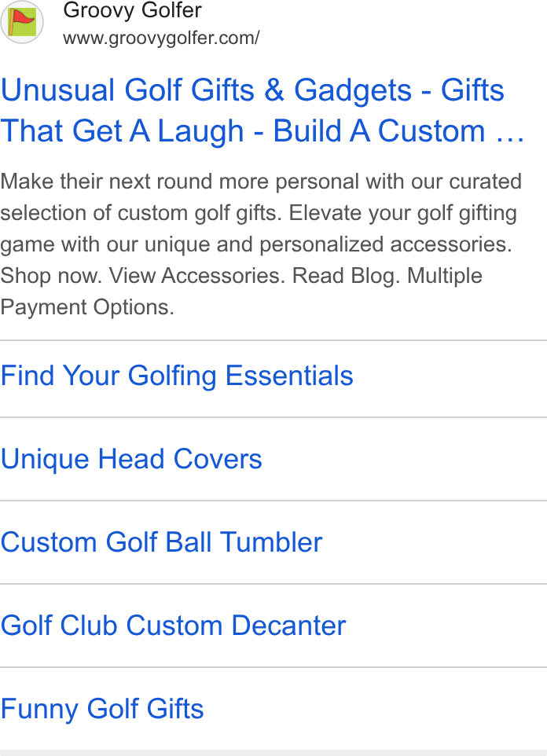Click the Multiple Payment Options text
The image size is (547, 756).
241,292
